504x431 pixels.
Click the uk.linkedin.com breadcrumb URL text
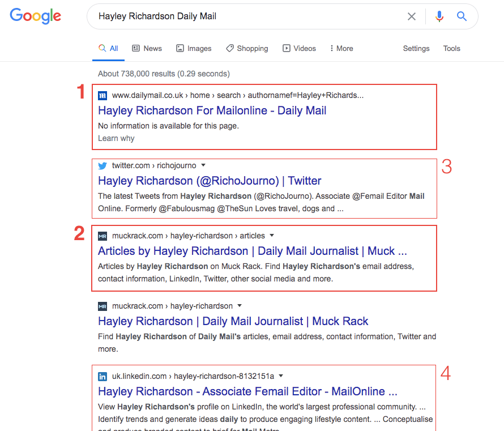tap(193, 377)
